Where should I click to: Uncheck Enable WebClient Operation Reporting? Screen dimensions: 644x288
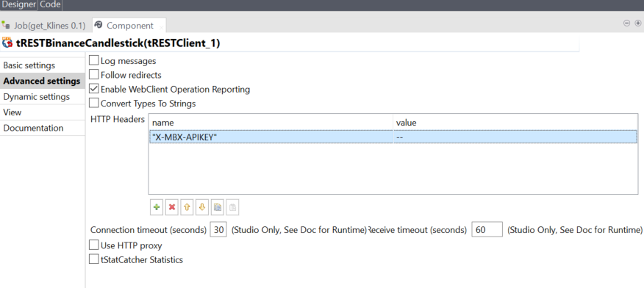click(x=94, y=89)
